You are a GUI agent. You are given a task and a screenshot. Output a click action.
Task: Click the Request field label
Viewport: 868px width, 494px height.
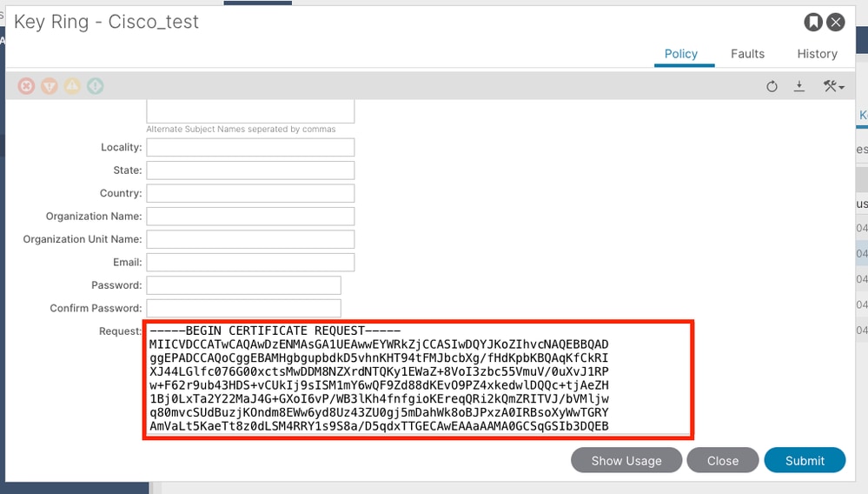[x=120, y=331]
